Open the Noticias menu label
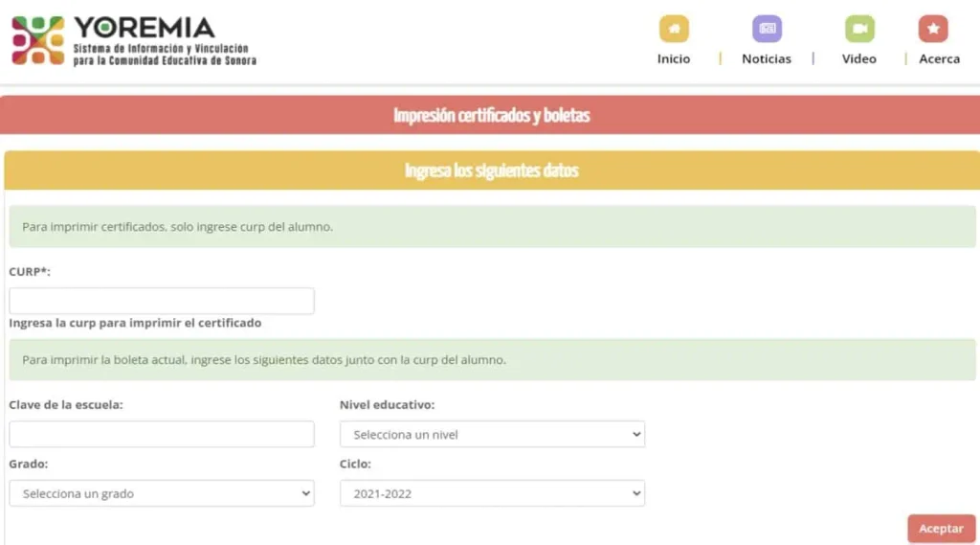This screenshot has height=545, width=980. 767,58
